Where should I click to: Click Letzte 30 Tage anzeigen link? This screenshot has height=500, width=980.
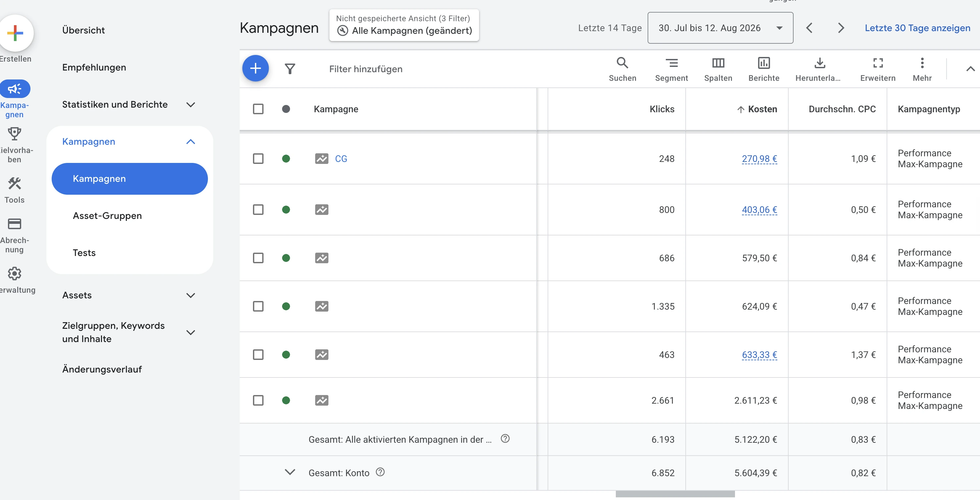click(917, 28)
